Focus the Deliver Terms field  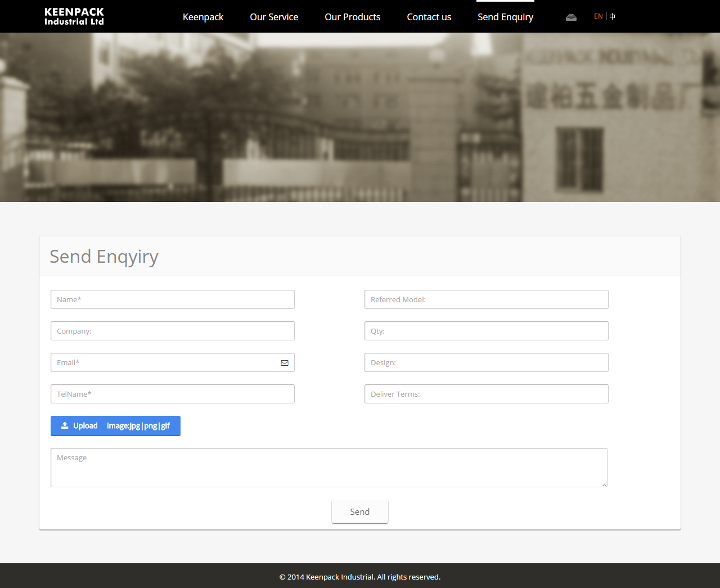pos(486,394)
